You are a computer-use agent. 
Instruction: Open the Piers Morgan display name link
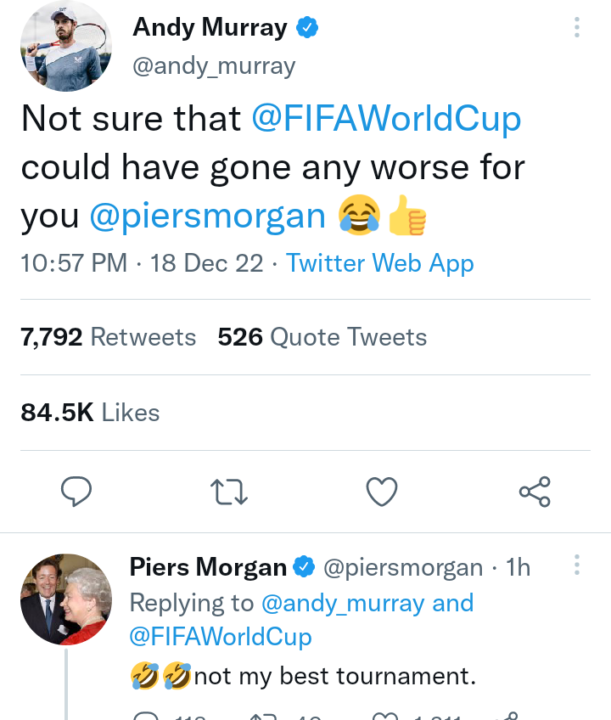point(208,568)
